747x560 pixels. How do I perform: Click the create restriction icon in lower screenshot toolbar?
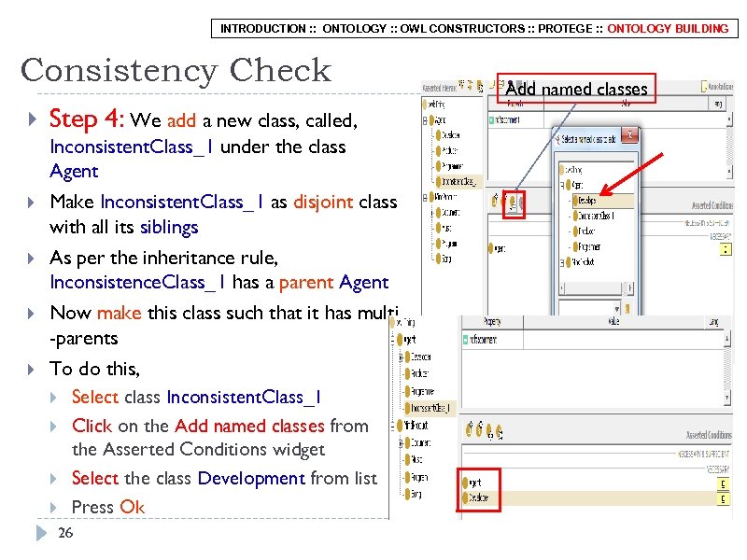tap(479, 429)
